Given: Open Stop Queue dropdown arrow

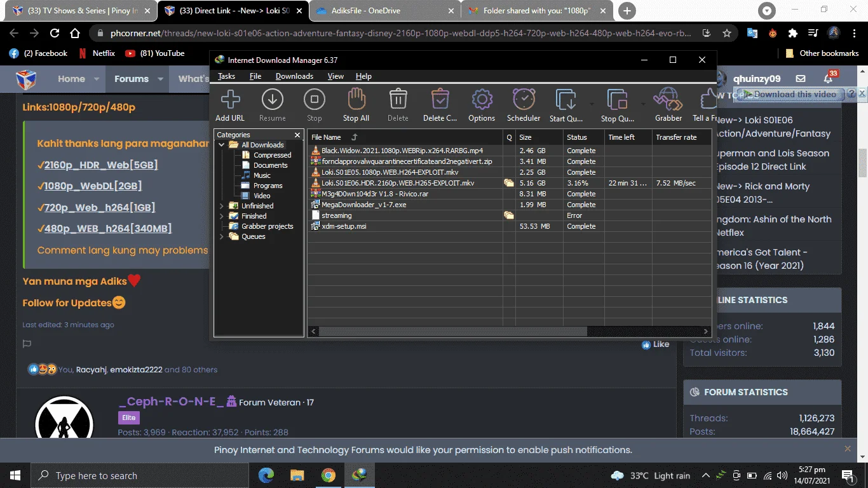Looking at the screenshot, I should point(643,104).
